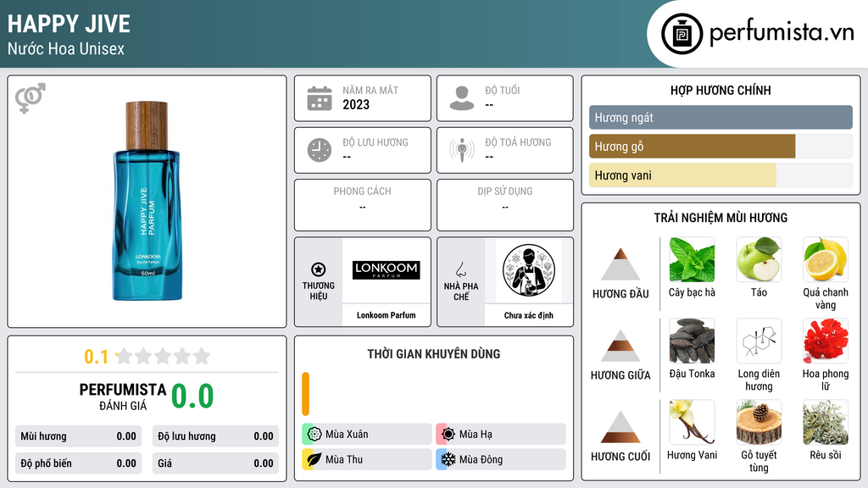The image size is (868, 488).
Task: Click the perfumer illustration Chưa xác định
Action: (x=529, y=270)
